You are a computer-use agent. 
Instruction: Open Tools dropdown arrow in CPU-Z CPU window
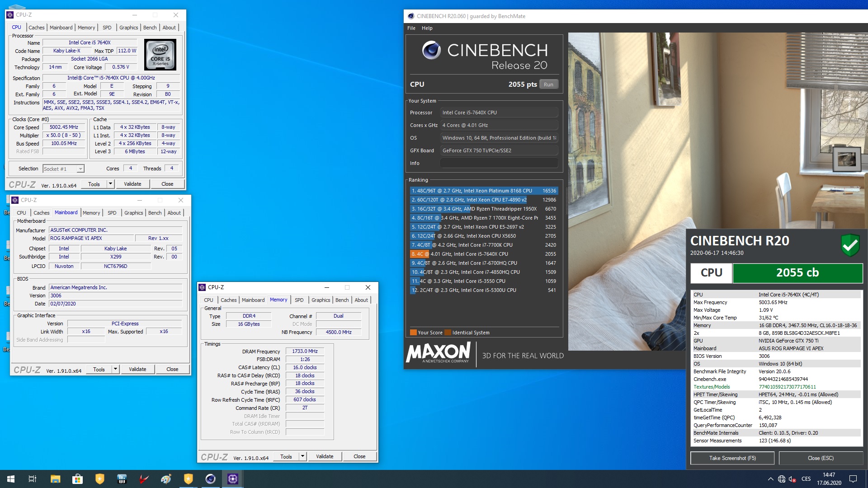click(x=110, y=184)
